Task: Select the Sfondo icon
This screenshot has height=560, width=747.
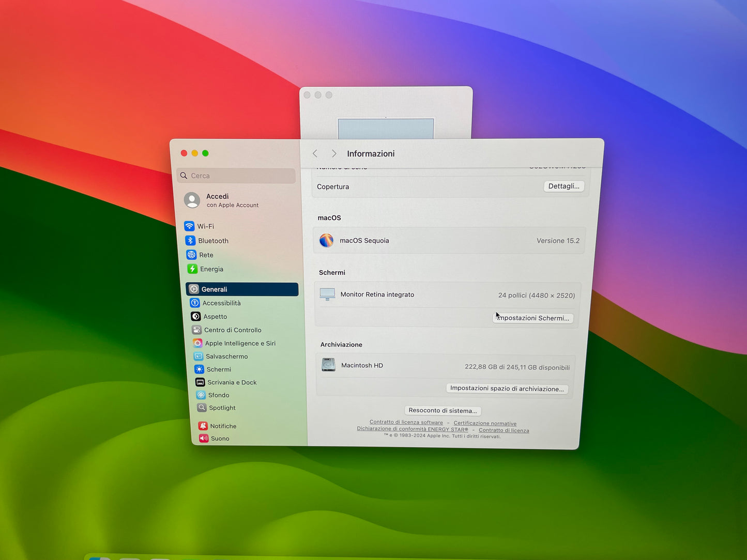Action: [x=201, y=395]
